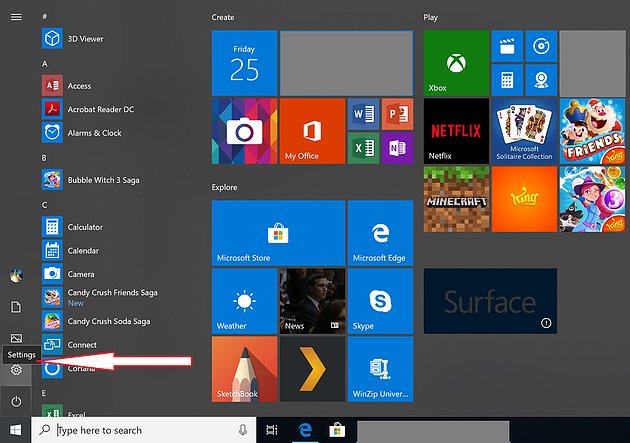Open the Bubble Witch 3 tile
The width and height of the screenshot is (630, 443).
pyautogui.click(x=592, y=199)
